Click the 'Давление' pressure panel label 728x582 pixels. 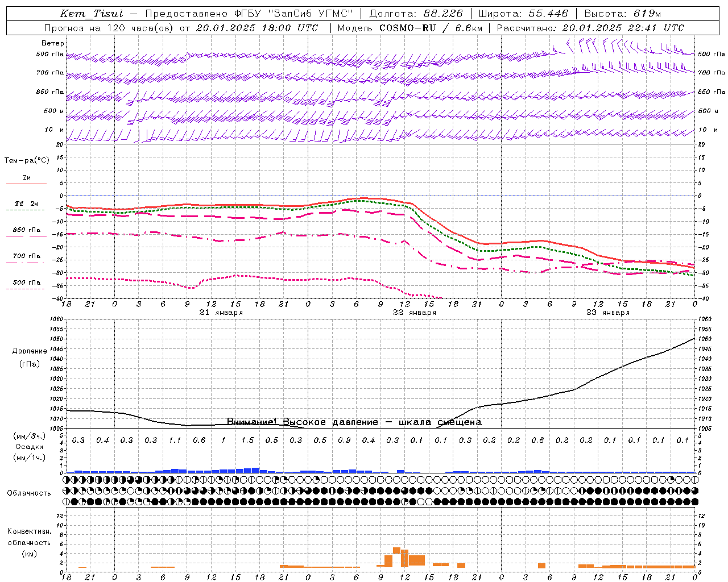coord(30,351)
